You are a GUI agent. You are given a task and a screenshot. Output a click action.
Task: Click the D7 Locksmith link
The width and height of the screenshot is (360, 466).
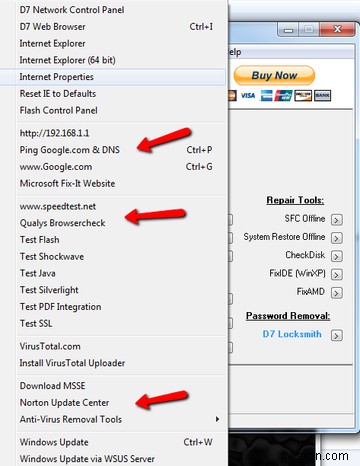coord(292,334)
